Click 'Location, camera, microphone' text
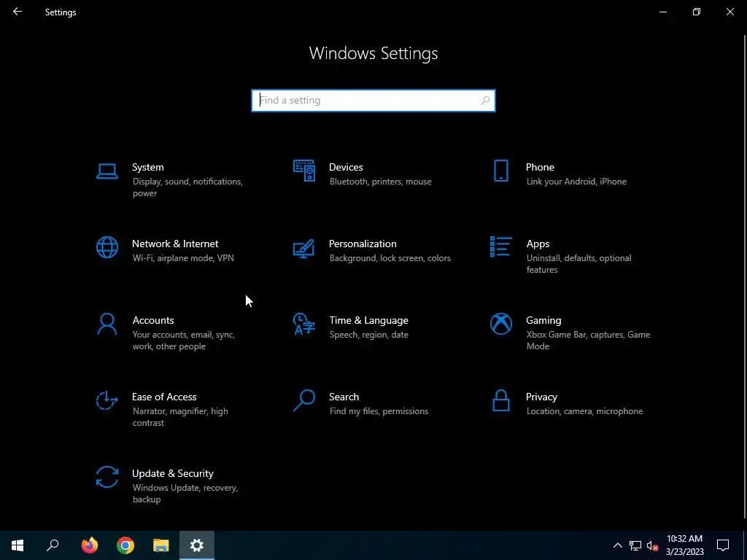This screenshot has height=560, width=747. (x=584, y=411)
